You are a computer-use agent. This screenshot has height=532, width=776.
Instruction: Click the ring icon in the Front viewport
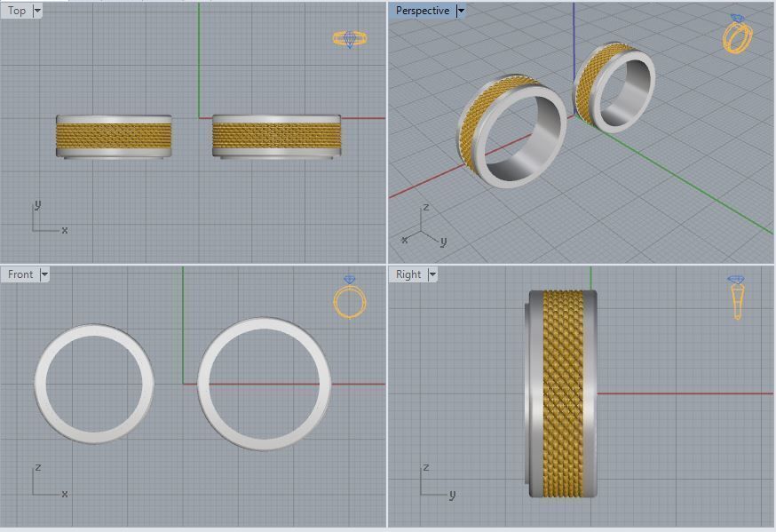[x=350, y=297]
